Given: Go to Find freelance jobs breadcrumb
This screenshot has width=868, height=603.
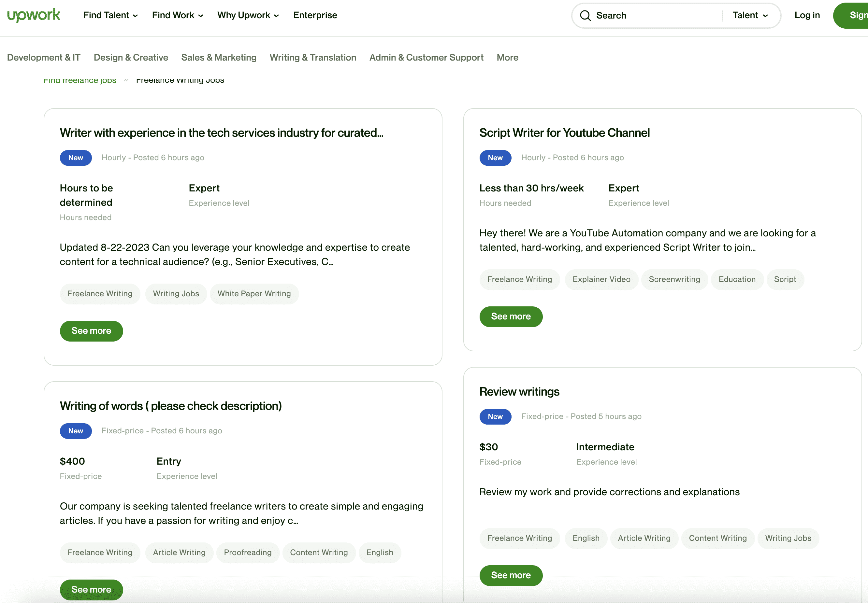Looking at the screenshot, I should point(80,80).
